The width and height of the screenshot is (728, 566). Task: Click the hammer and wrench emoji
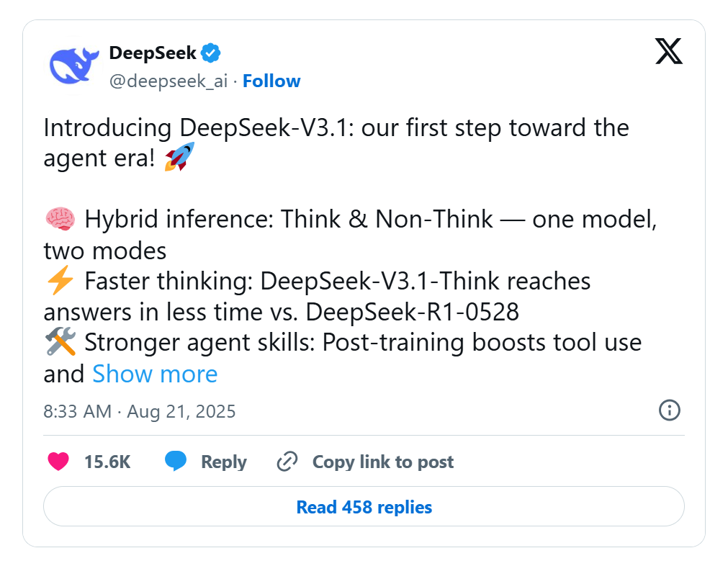(60, 341)
